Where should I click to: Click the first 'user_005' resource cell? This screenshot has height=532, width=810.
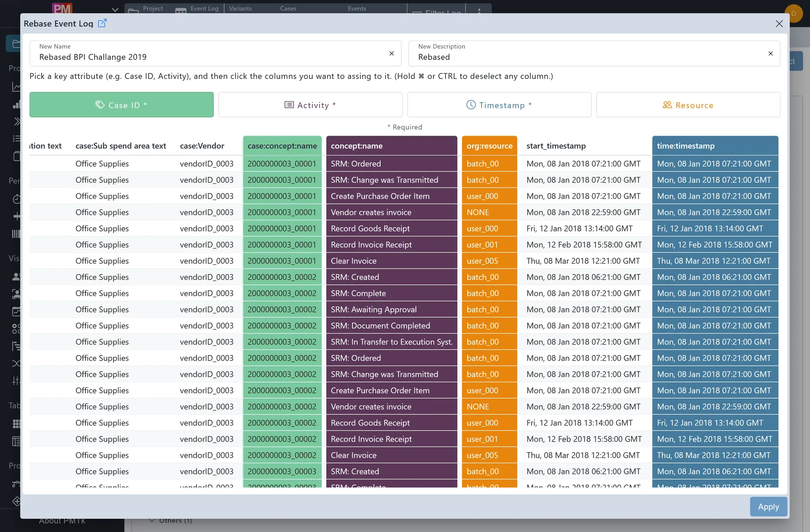[489, 261]
